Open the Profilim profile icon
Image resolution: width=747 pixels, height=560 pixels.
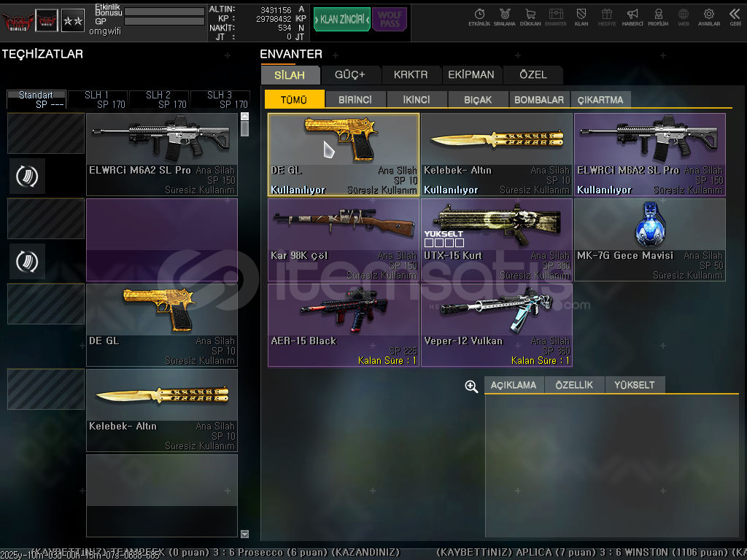coord(658,17)
